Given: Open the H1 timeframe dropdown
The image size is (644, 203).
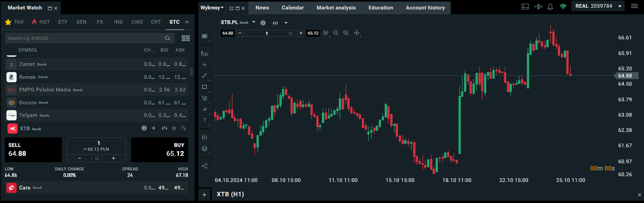Looking at the screenshot, I should 280,23.
